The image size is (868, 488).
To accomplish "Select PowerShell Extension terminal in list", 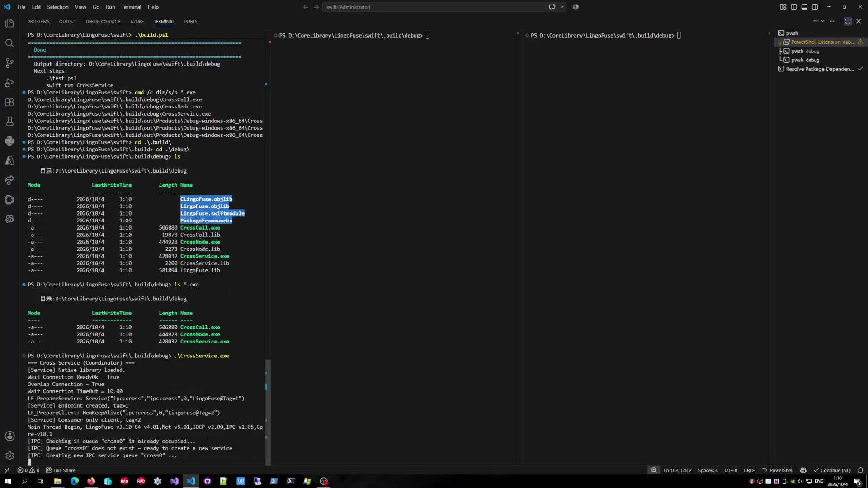I will click(821, 42).
